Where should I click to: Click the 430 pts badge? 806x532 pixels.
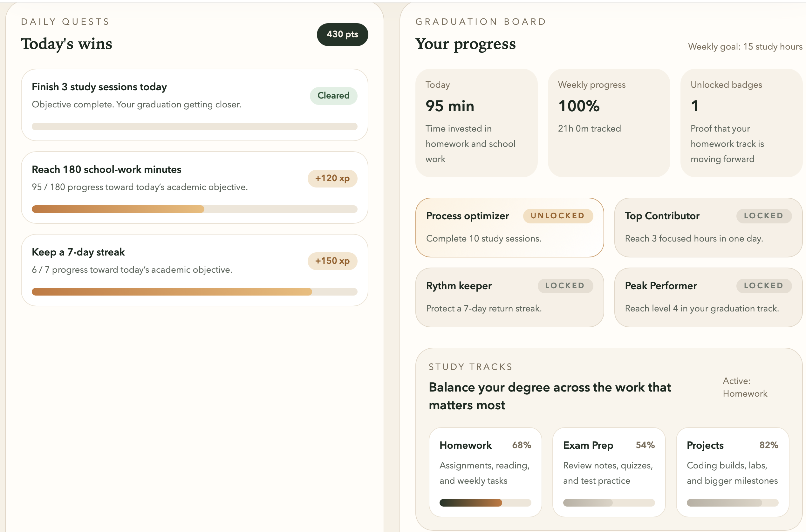342,34
